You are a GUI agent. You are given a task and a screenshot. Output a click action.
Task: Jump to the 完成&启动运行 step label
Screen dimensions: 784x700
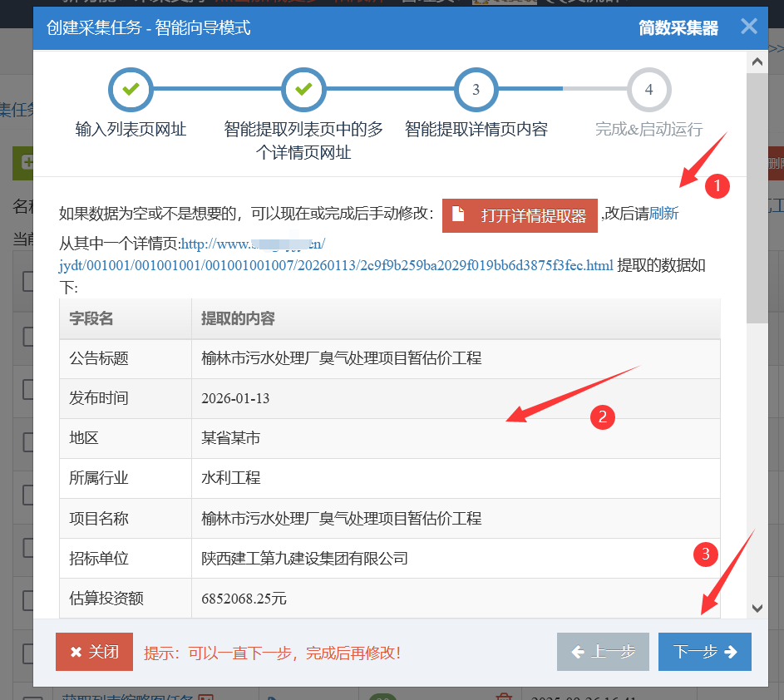pyautogui.click(x=648, y=129)
